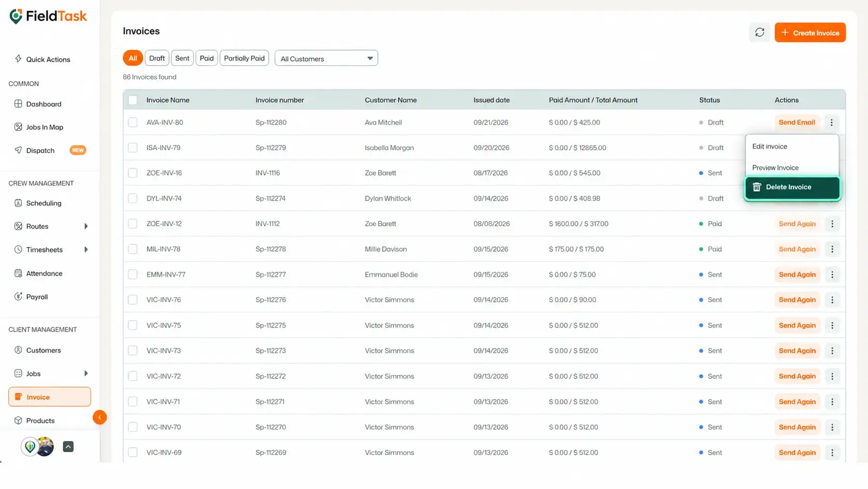
Task: Click Send Email for AVA-INV-80
Action: [797, 122]
